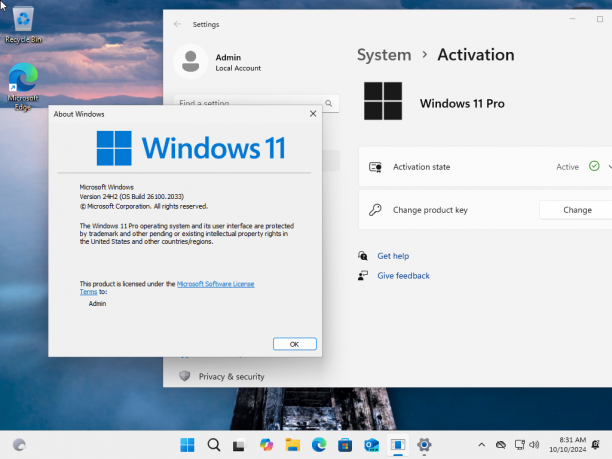Screen dimensions: 612x459
Task: Open the Get help link
Action: pos(393,256)
